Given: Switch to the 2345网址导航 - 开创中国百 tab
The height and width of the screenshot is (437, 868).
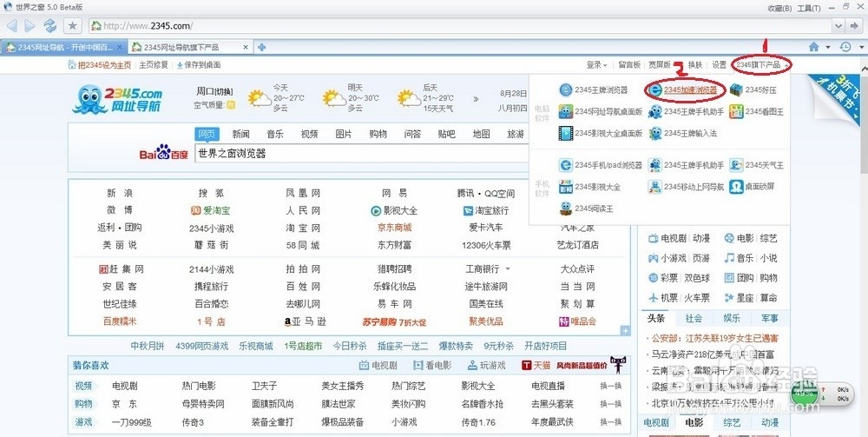Looking at the screenshot, I should [63, 47].
